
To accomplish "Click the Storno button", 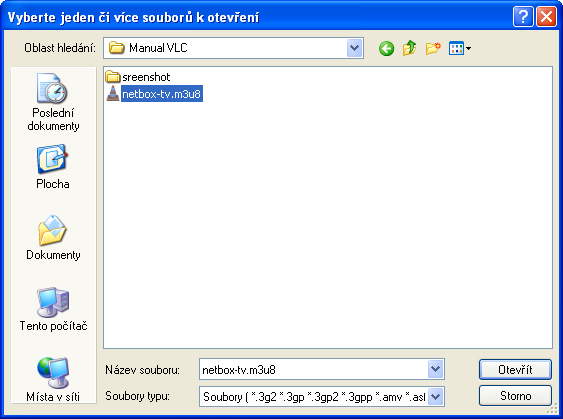I will tap(515, 396).
